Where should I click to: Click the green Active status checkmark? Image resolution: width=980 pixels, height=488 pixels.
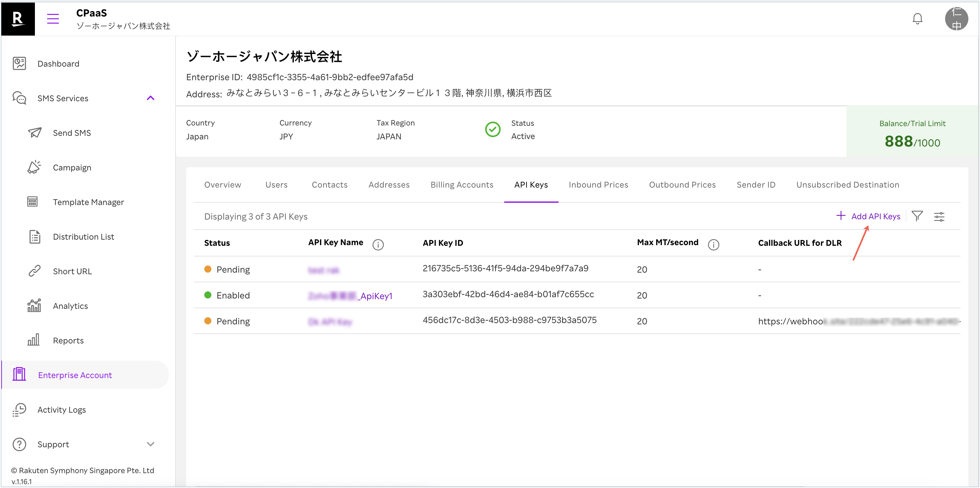point(493,129)
